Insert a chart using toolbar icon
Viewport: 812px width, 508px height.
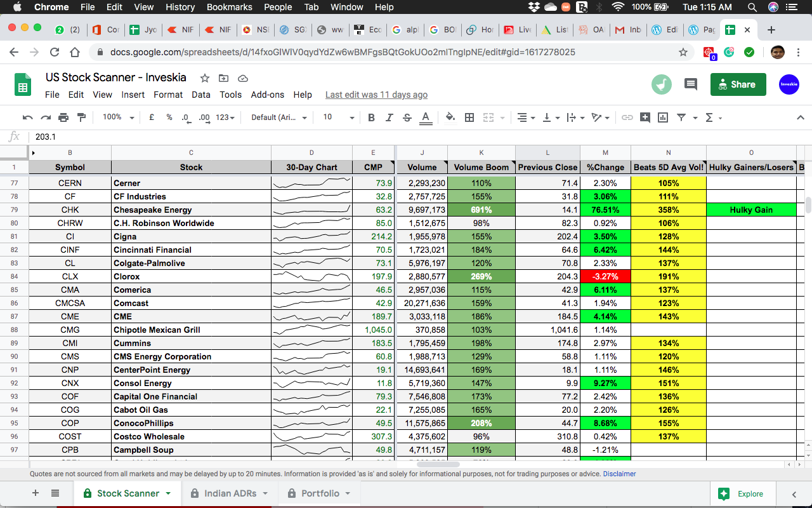point(663,117)
